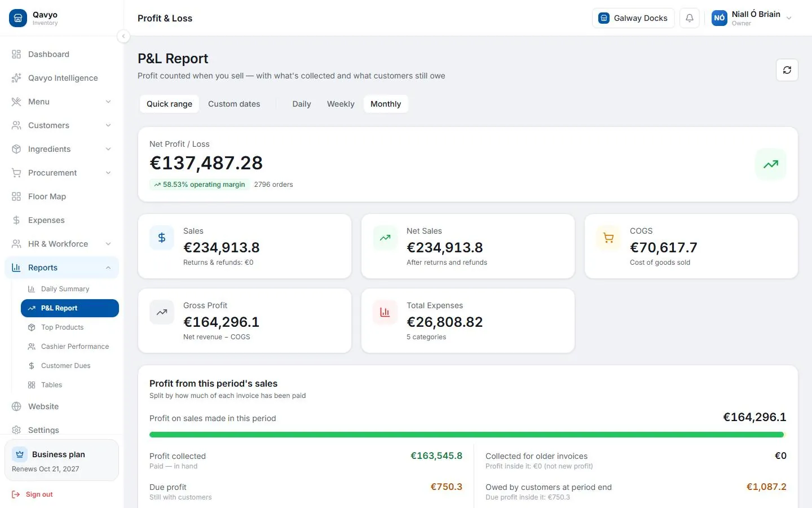
Task: Select the Weekly view tab
Action: (341, 104)
